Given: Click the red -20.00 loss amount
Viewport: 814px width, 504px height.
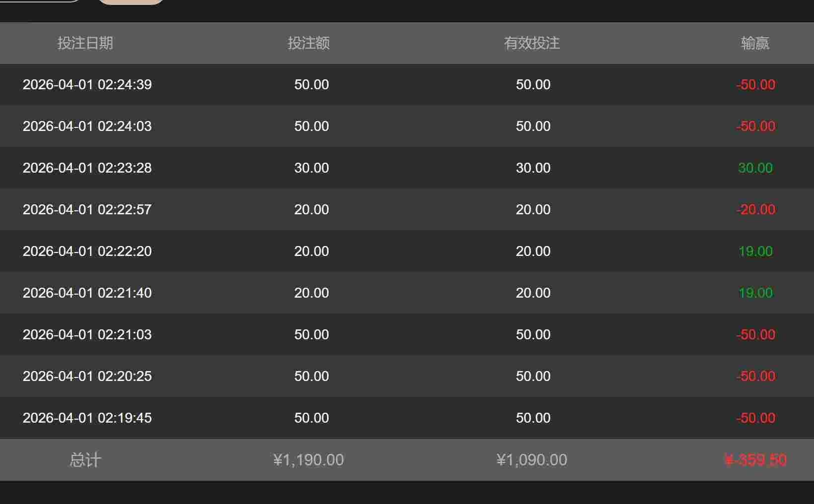Looking at the screenshot, I should pos(755,209).
